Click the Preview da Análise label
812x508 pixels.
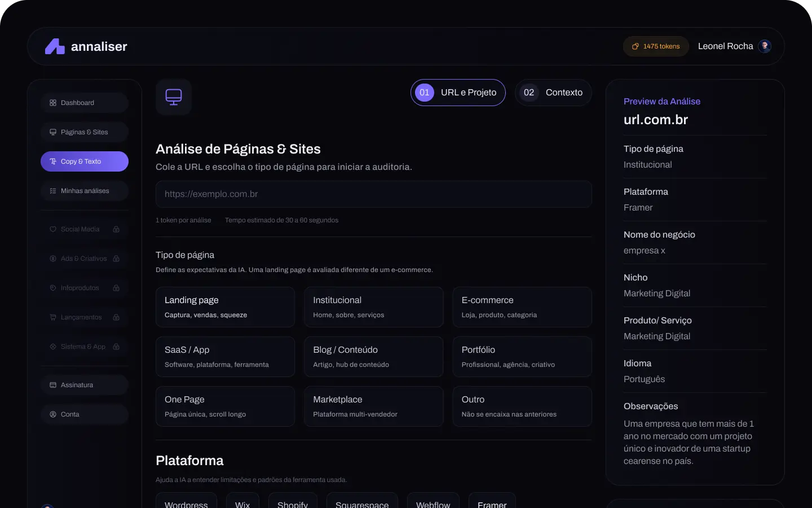[x=662, y=102]
